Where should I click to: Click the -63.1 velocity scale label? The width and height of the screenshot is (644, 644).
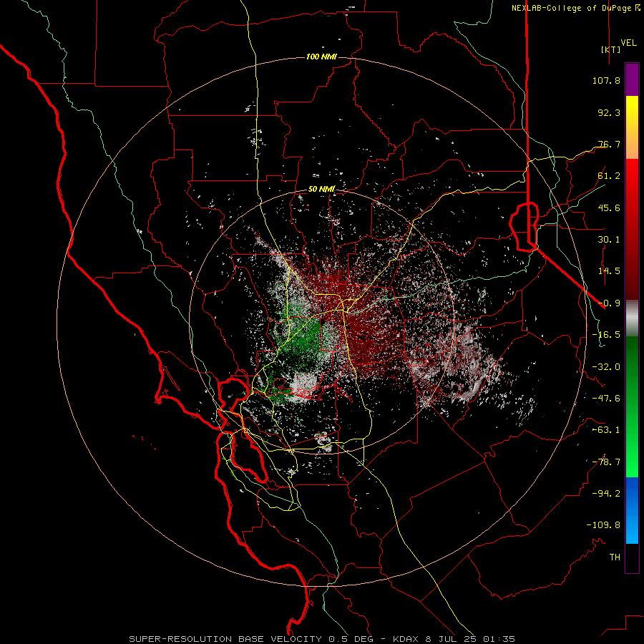coord(606,430)
